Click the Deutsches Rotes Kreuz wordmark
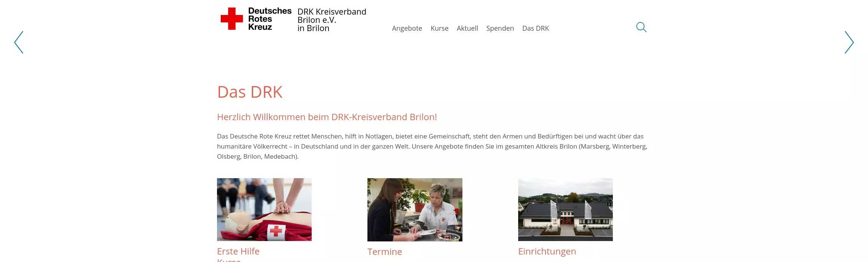 270,19
